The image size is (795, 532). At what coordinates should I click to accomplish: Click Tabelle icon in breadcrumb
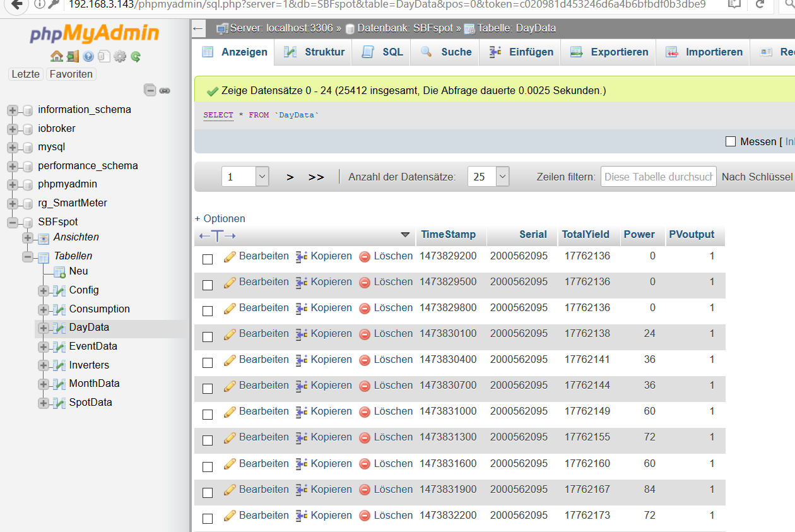pyautogui.click(x=469, y=28)
